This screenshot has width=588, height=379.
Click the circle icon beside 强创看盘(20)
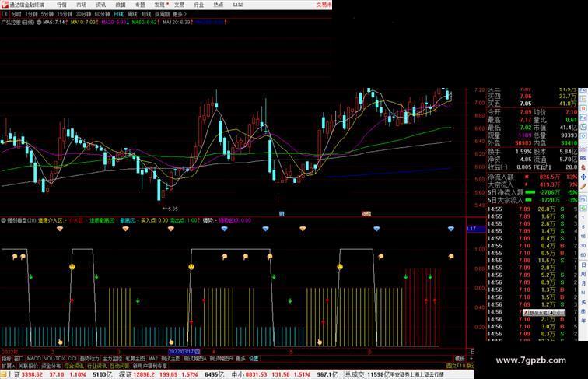pyautogui.click(x=3, y=220)
